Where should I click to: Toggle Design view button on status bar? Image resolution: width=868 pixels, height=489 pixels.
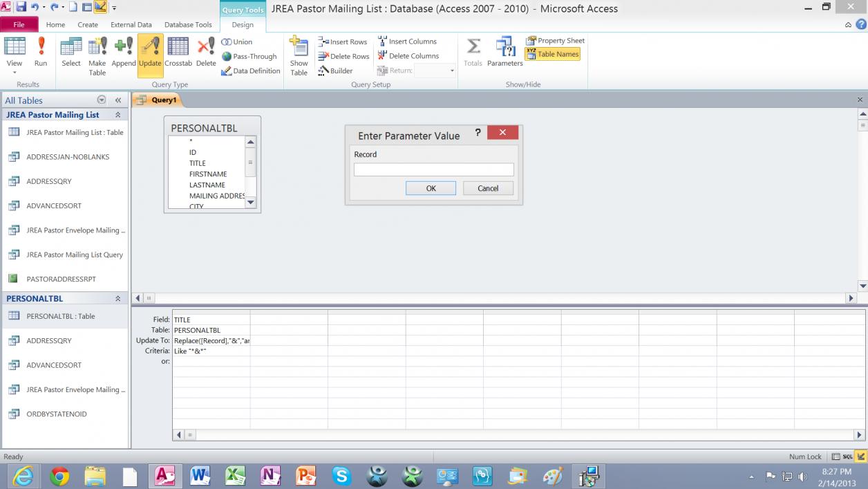click(x=860, y=456)
